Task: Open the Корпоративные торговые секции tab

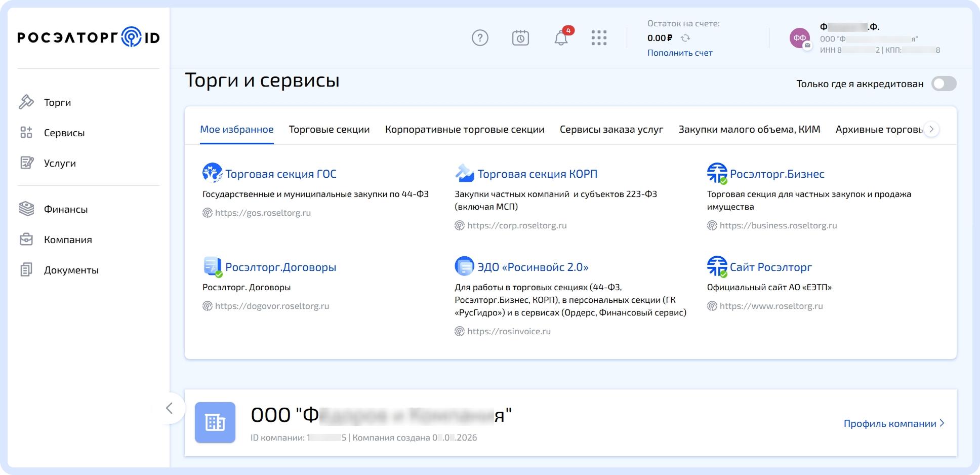Action: tap(465, 130)
